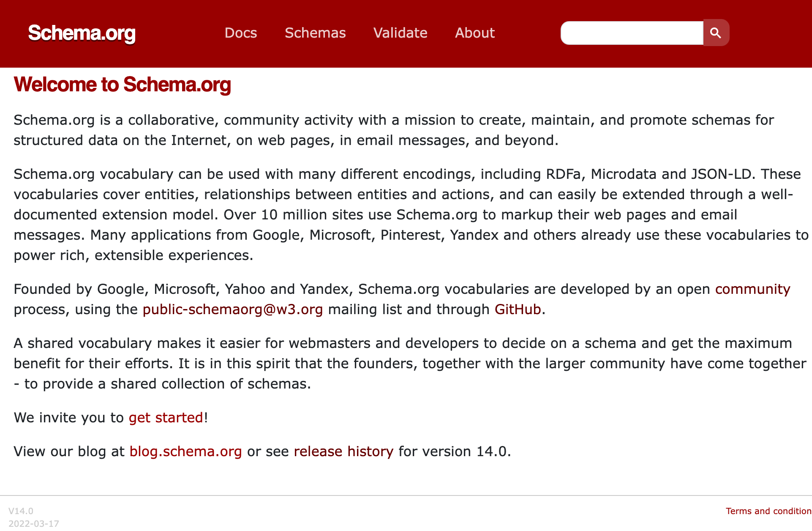Click the sentence about a shared vocabulary
The height and width of the screenshot is (531, 812).
click(x=410, y=364)
